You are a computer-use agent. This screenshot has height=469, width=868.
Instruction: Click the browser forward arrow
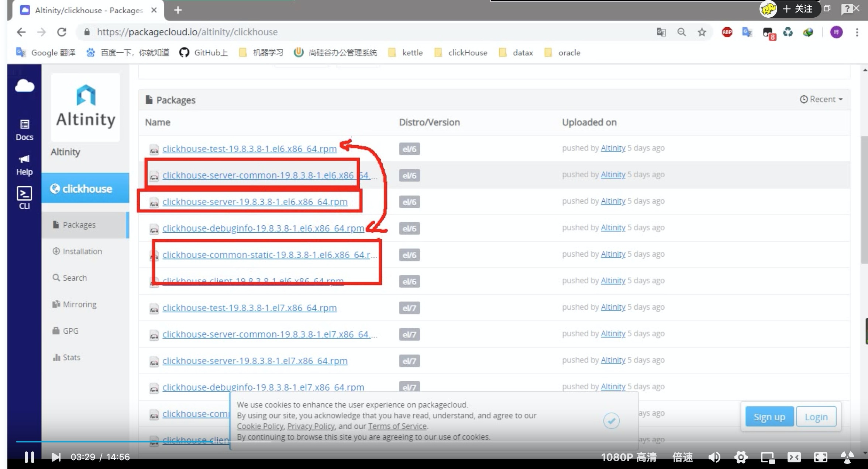pos(41,32)
